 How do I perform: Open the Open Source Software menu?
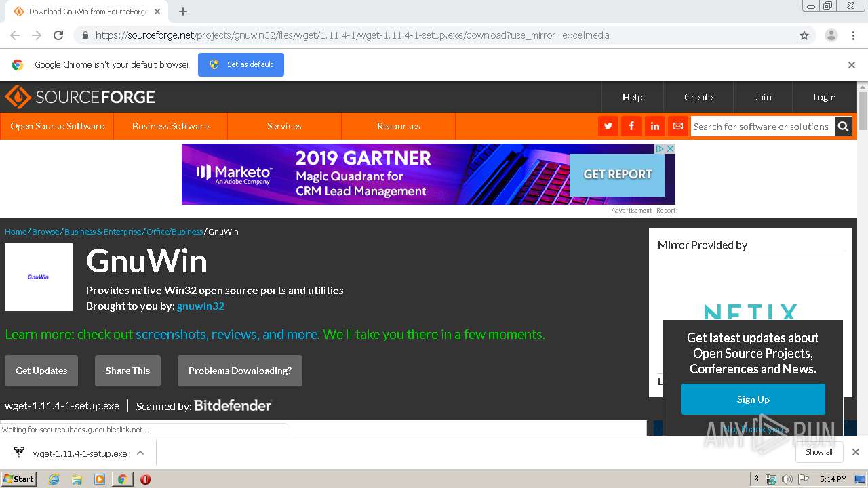pos(57,126)
